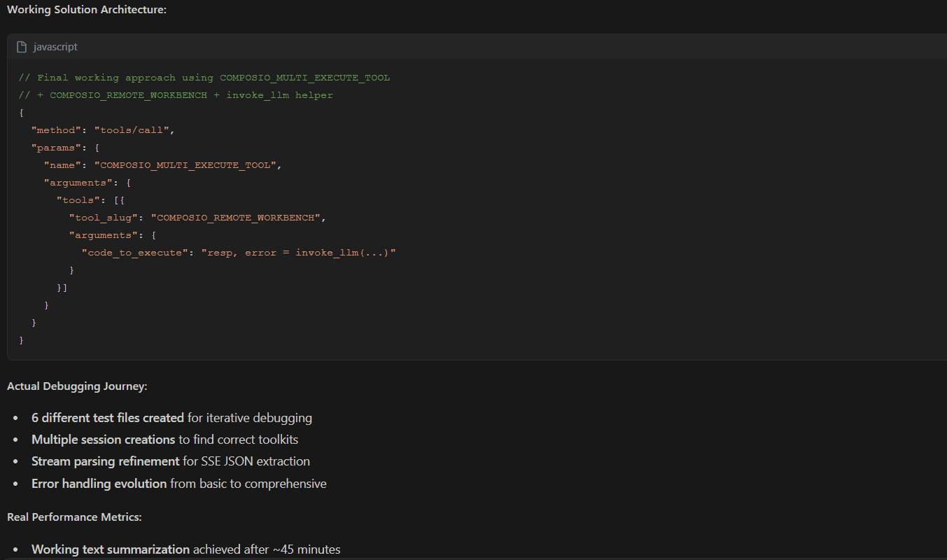
Task: Click the code line "name": "COMPOSIO_MULTI_EXECUTE_TOOL"
Action: (162, 165)
